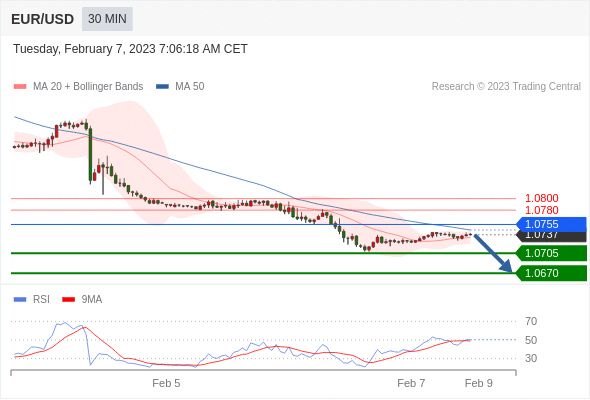Screen dimensions: 590x400
Task: Toggle the RSI legend label
Action: [41, 300]
